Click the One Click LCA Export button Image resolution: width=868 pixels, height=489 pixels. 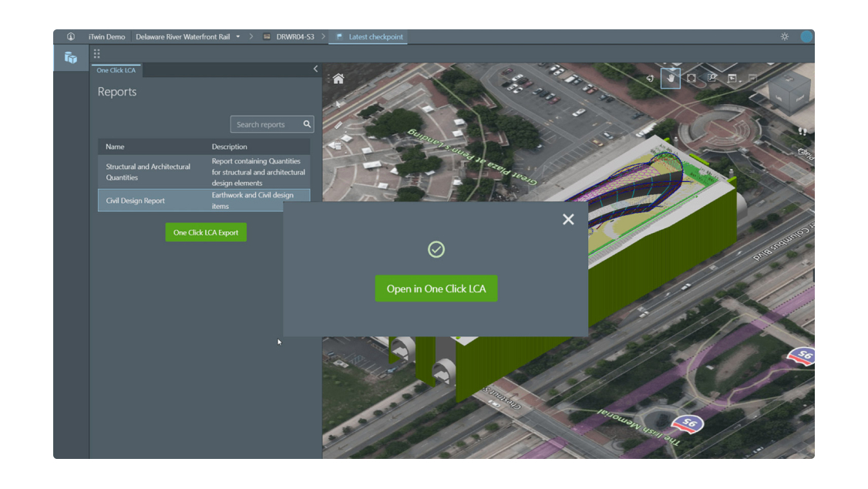[x=206, y=233]
